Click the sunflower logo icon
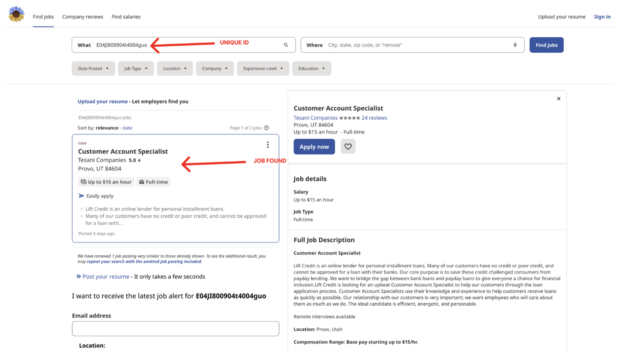 tap(16, 14)
